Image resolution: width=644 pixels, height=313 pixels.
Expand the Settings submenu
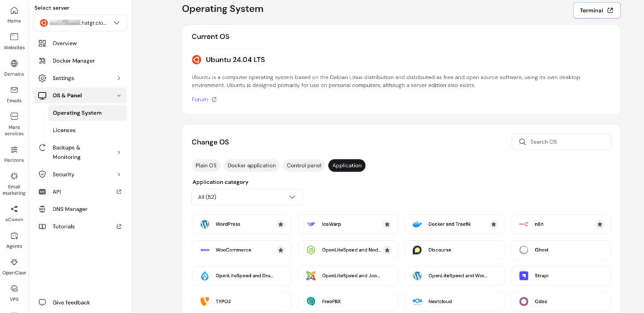click(119, 78)
